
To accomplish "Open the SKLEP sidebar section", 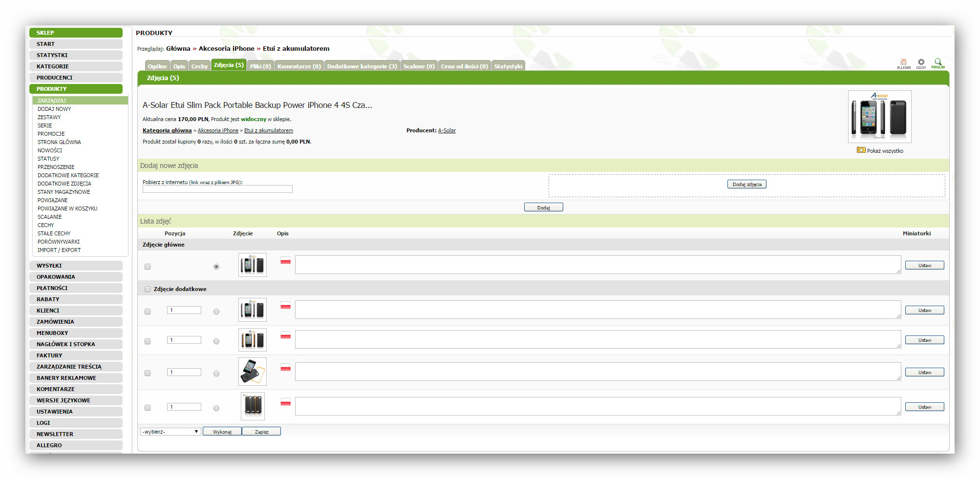I will (76, 33).
